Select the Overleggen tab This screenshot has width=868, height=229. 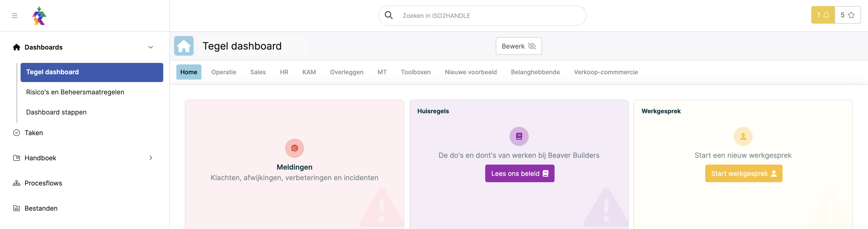(x=346, y=72)
